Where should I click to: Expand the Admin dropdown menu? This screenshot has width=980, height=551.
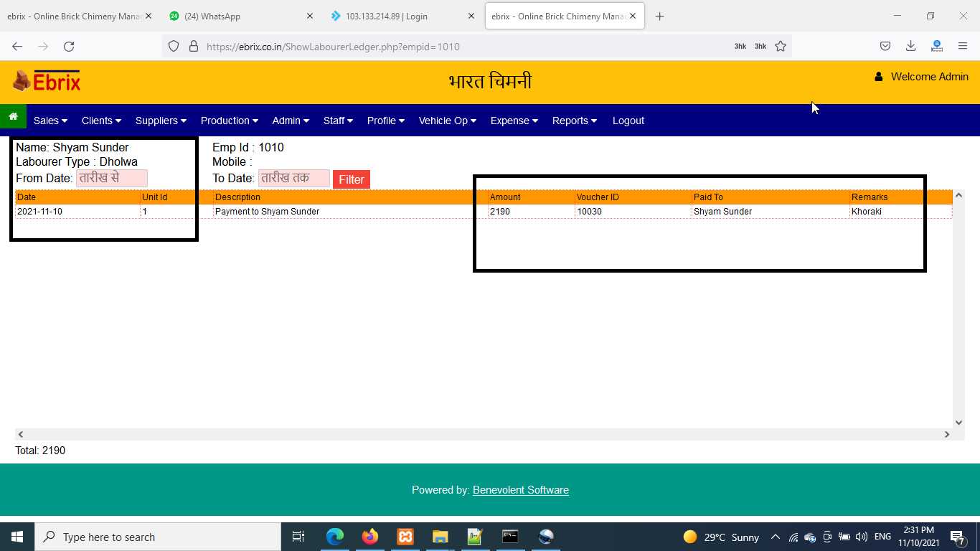[291, 121]
